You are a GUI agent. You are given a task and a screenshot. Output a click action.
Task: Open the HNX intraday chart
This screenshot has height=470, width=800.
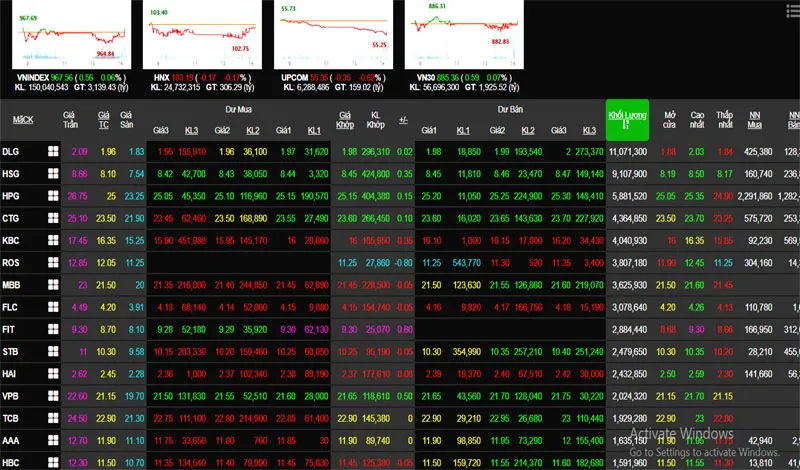(x=202, y=35)
